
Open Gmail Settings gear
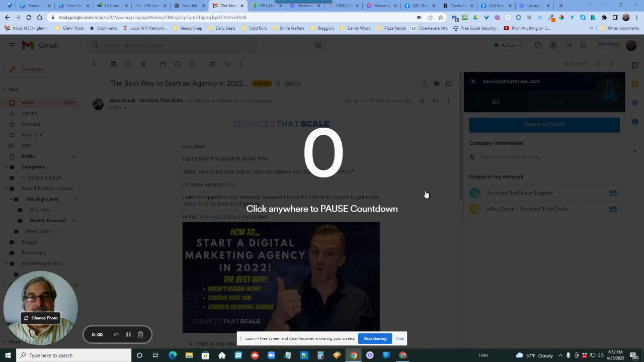[553, 45]
